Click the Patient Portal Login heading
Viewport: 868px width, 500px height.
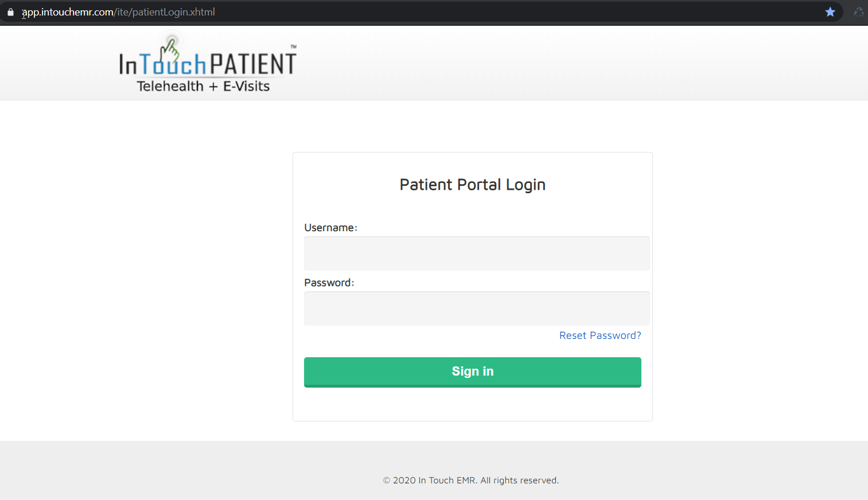(x=472, y=185)
